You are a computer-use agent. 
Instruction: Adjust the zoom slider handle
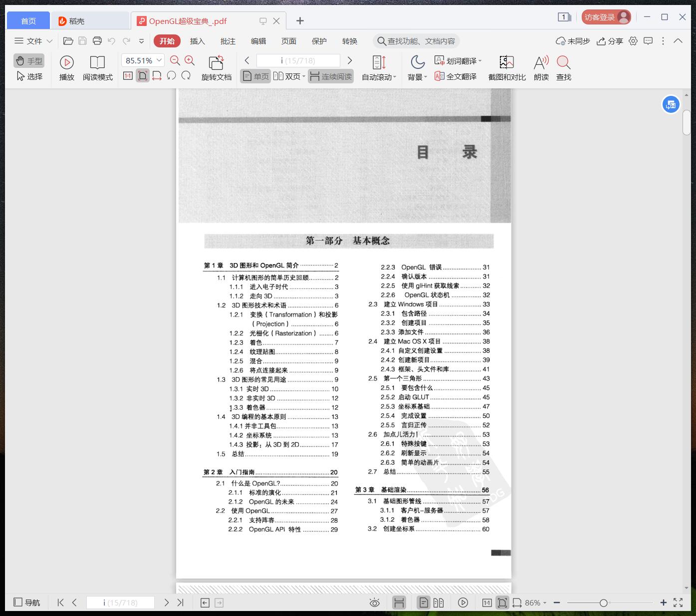point(604,603)
